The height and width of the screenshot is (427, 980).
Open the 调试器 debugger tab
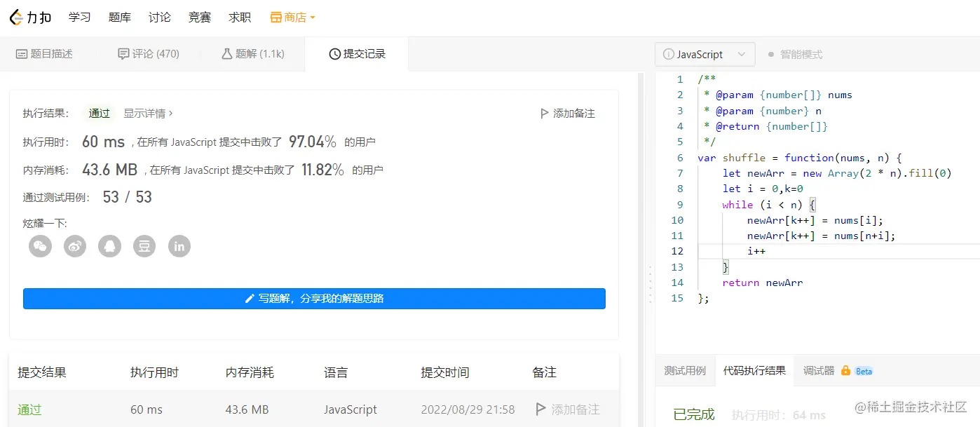pyautogui.click(x=819, y=371)
